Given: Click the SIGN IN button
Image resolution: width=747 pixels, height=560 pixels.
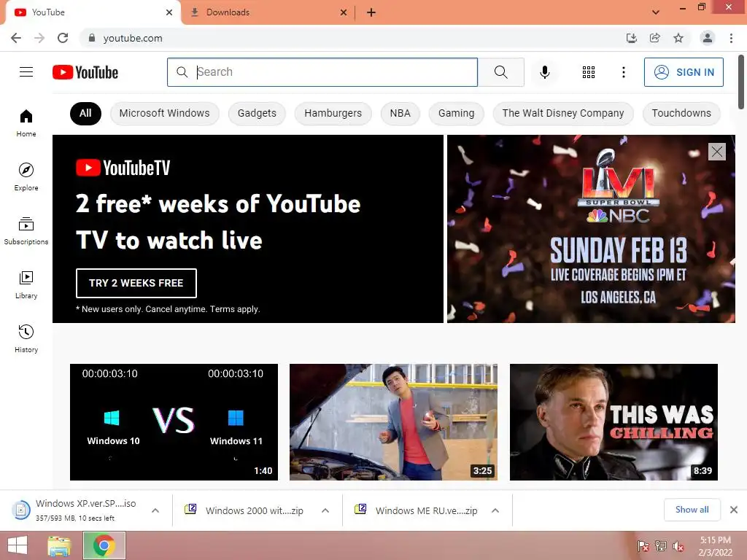Looking at the screenshot, I should point(684,72).
